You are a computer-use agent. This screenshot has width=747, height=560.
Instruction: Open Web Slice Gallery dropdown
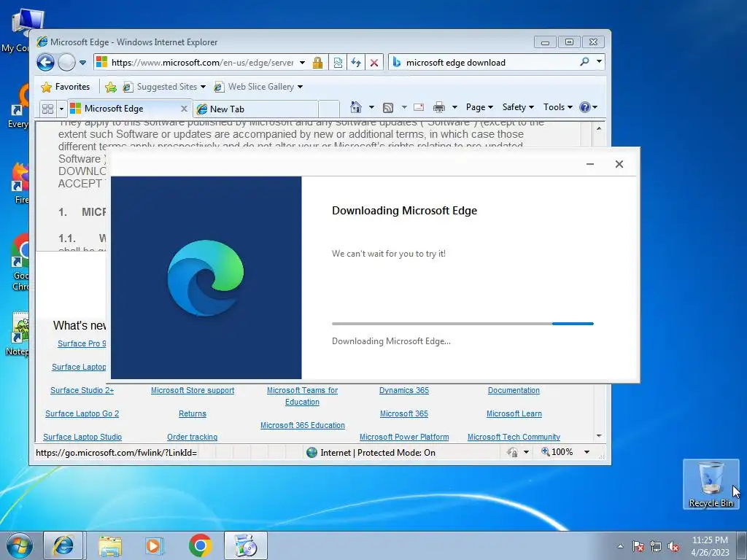258,87
